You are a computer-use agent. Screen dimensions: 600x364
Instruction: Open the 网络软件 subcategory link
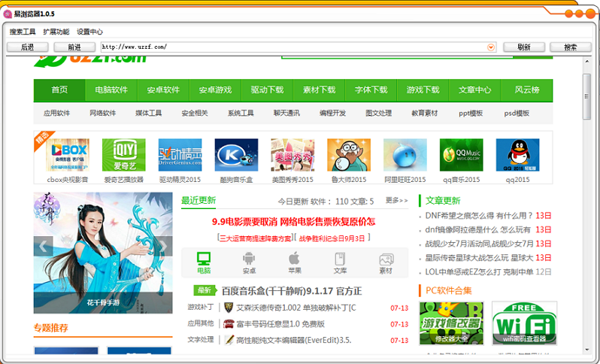102,114
